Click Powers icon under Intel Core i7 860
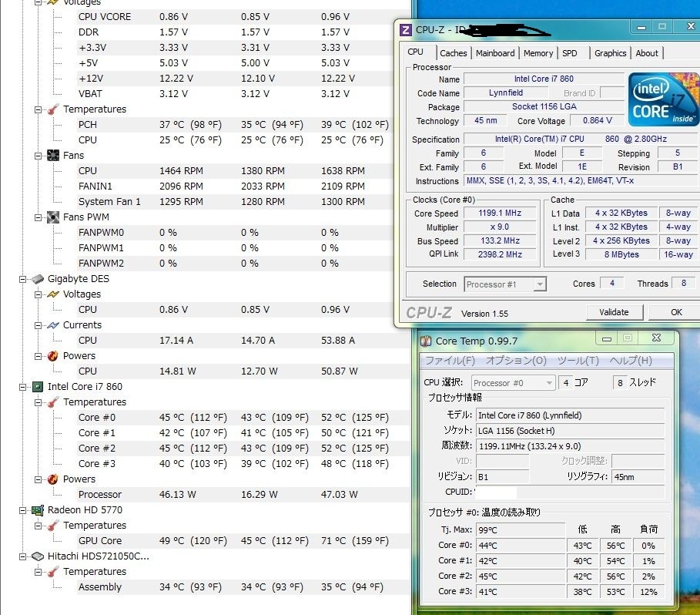Image resolution: width=700 pixels, height=615 pixels. click(53, 479)
